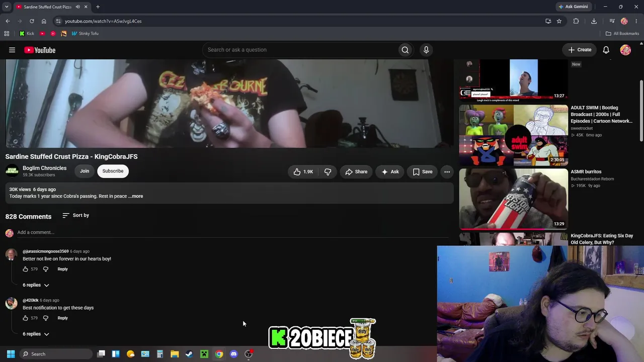
Task: Dislike the Sardine Stuffed Crust Pizza video
Action: [x=328, y=171]
